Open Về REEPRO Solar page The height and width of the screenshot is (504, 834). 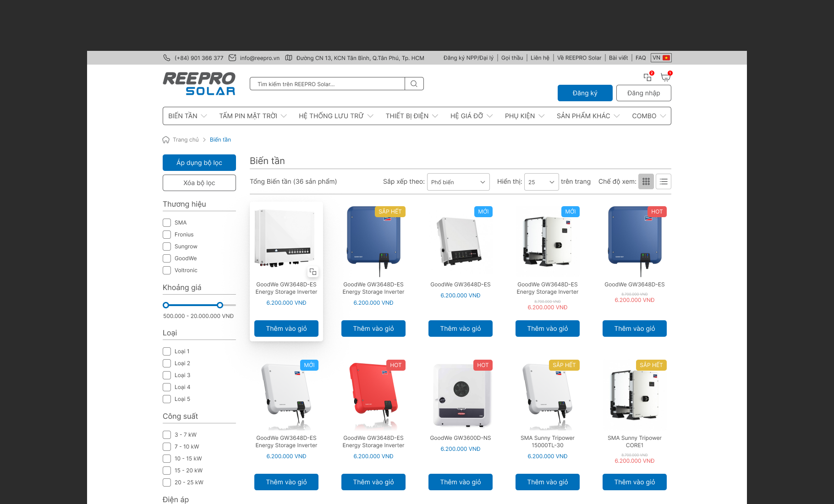tap(579, 58)
